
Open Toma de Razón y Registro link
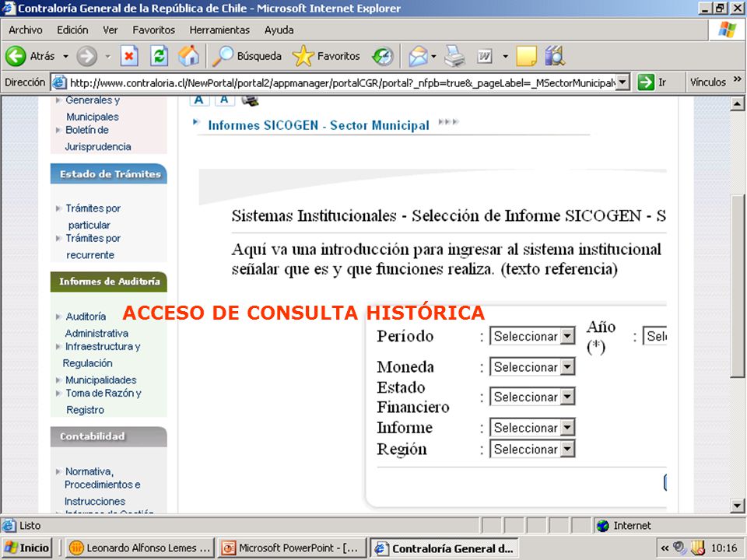tap(103, 401)
